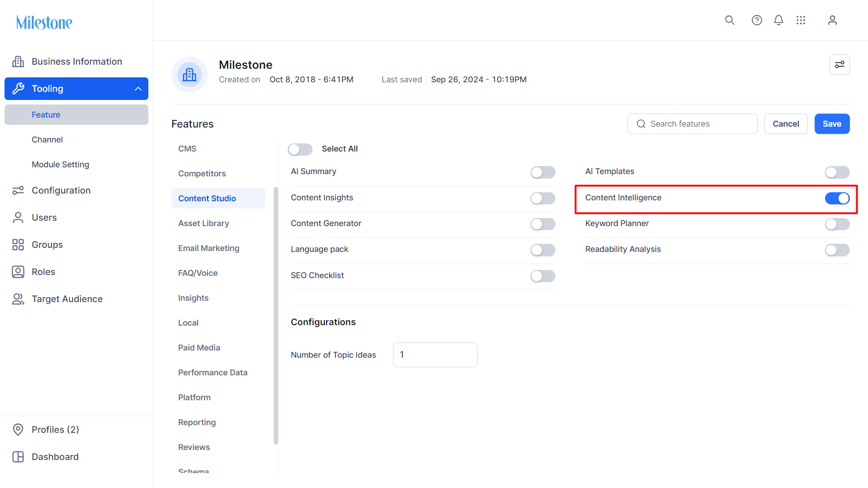Open notifications bell

point(778,20)
